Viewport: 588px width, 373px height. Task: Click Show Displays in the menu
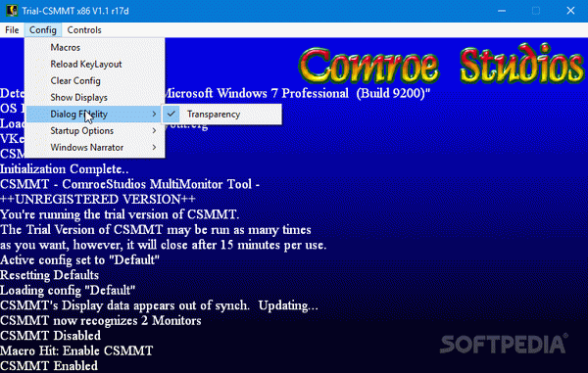tap(95, 97)
